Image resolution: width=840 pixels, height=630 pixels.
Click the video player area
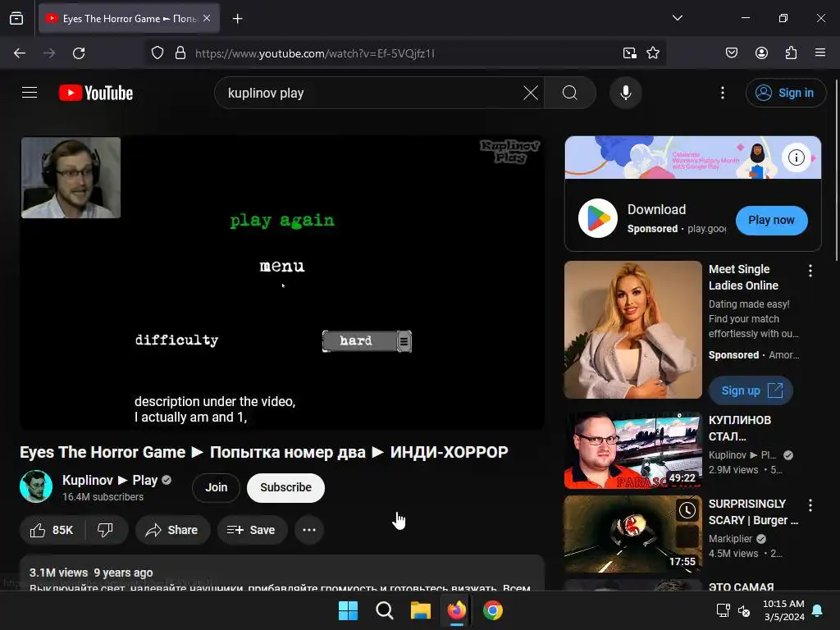(x=282, y=282)
